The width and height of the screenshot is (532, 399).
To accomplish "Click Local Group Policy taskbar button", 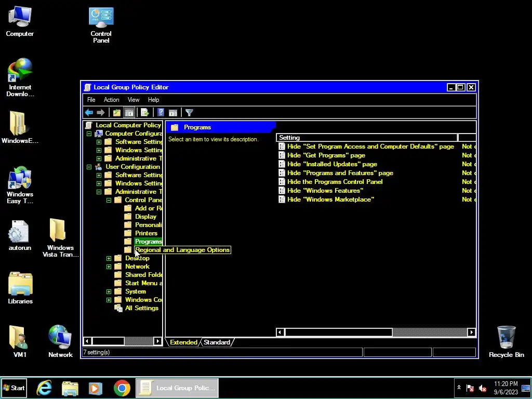I will [177, 388].
